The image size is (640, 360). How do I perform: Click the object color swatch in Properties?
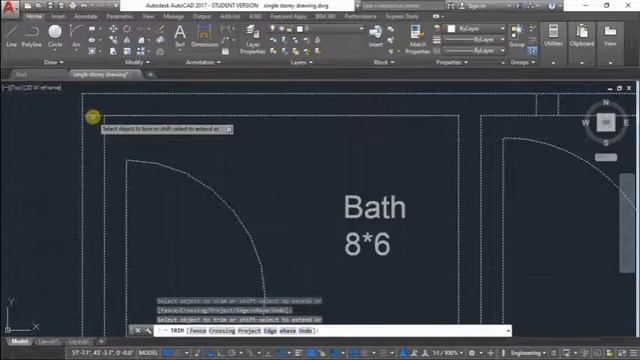(451, 29)
